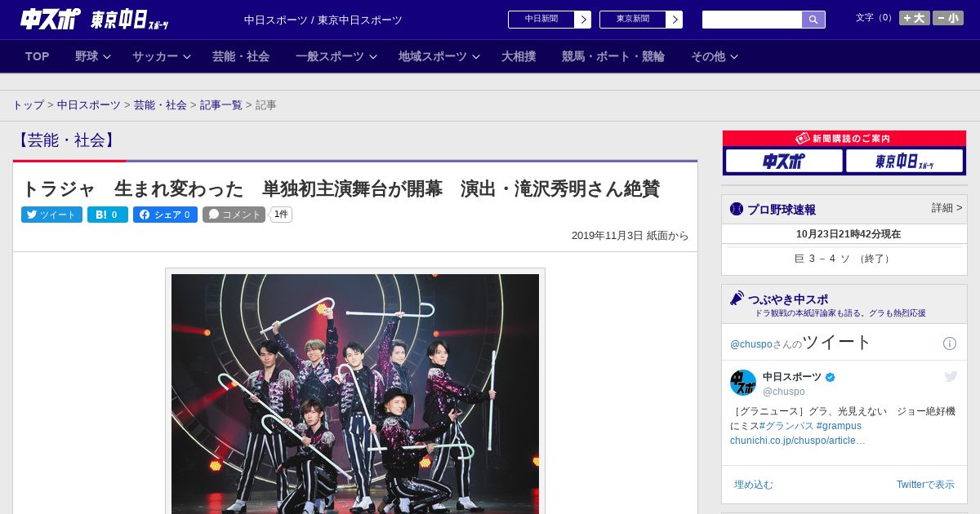Expand the サッカー dropdown chevron
Image resolution: width=980 pixels, height=514 pixels.
tap(187, 57)
